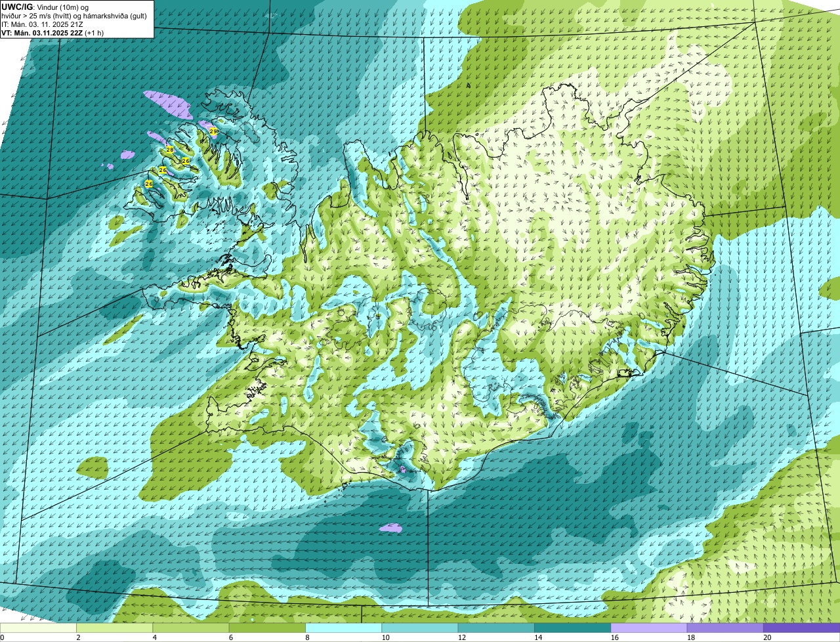This screenshot has width=840, height=642.
Task: Click the 10–12 m/s turquoise legend swatch
Action: click(x=420, y=628)
